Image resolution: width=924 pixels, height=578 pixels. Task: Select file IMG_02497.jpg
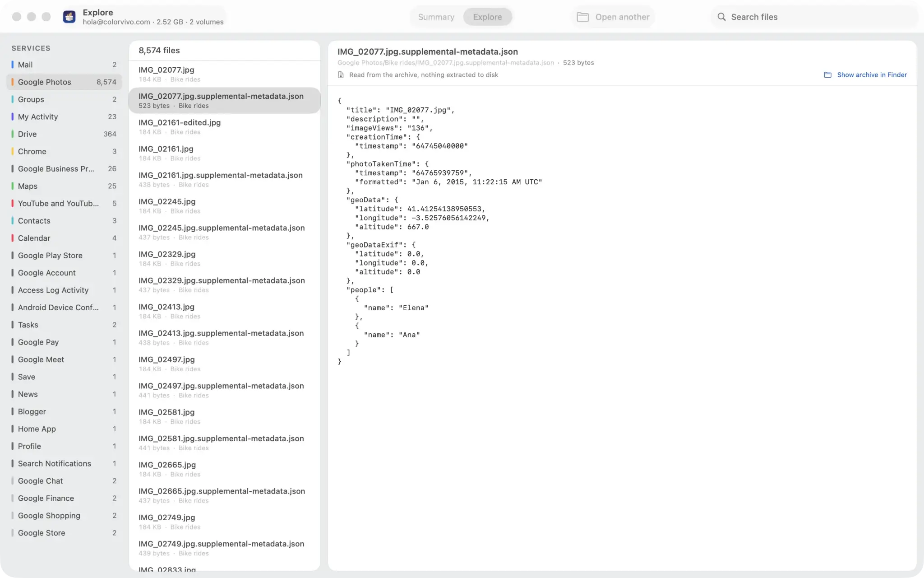click(224, 364)
